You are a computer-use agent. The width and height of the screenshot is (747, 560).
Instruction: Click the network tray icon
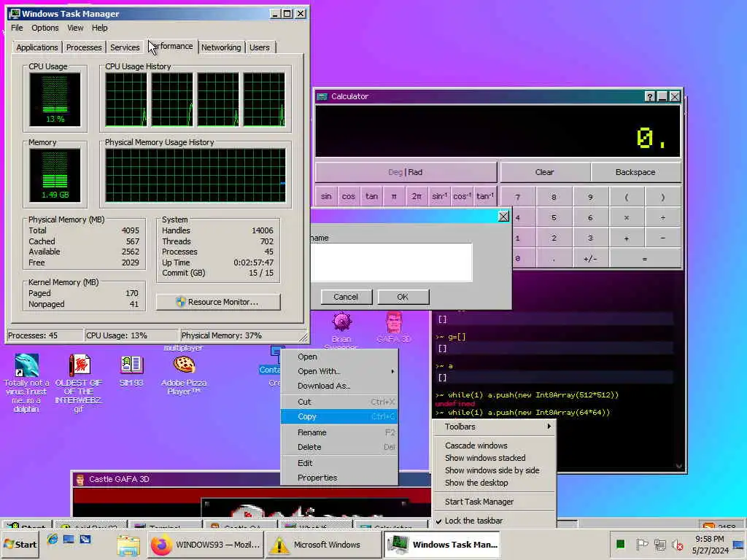point(659,544)
